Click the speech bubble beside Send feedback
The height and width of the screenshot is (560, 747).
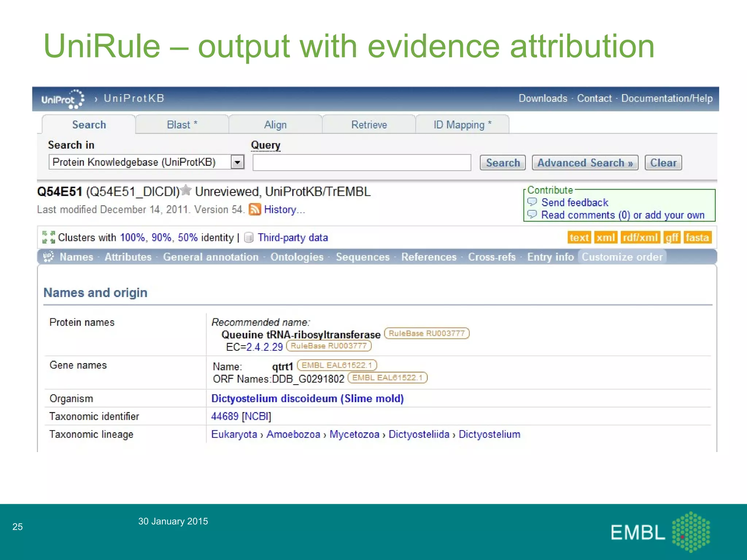(532, 202)
